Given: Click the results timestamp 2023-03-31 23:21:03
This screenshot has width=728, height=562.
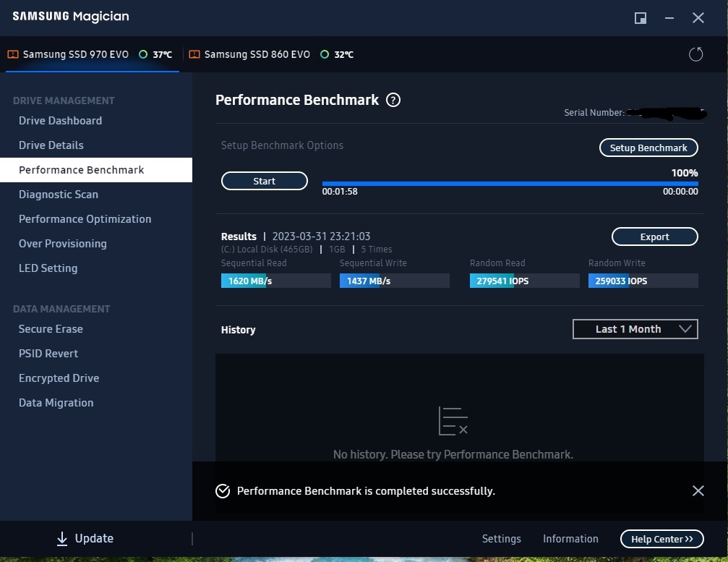Looking at the screenshot, I should pyautogui.click(x=321, y=237).
